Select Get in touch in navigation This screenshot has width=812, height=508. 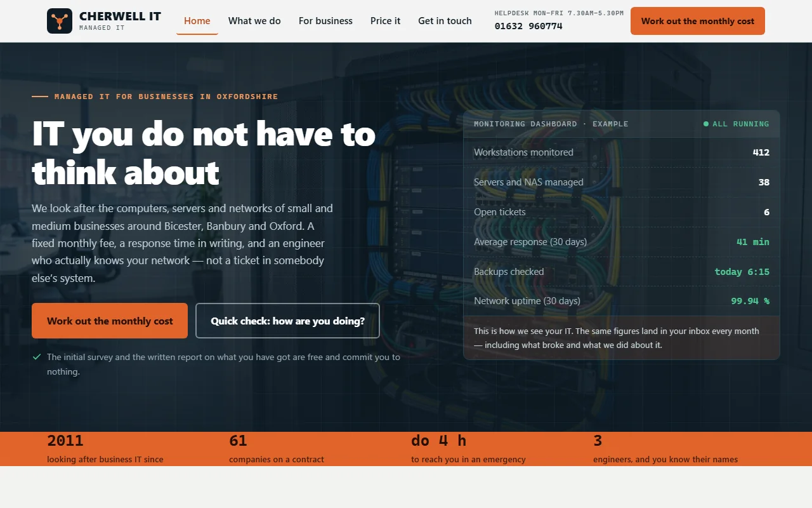(x=445, y=21)
